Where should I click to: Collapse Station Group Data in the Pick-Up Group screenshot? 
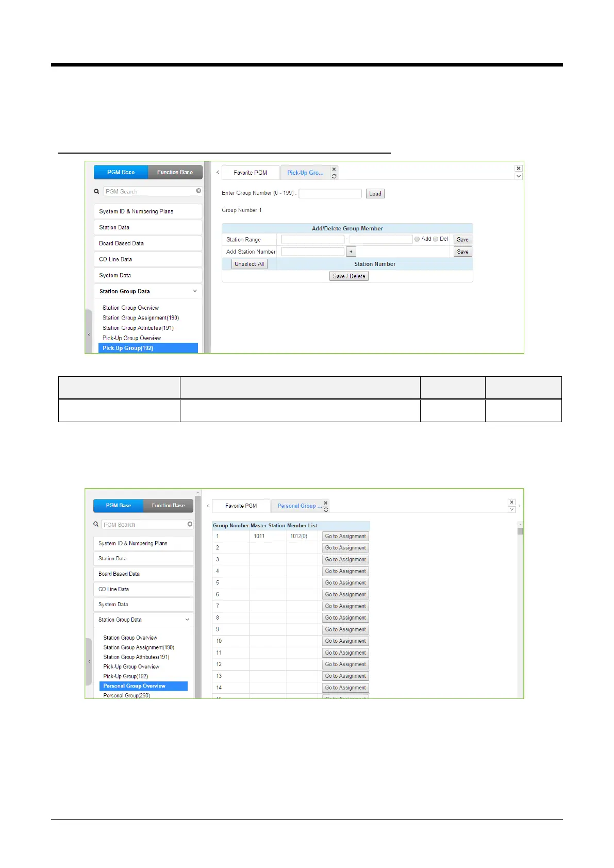(x=195, y=291)
